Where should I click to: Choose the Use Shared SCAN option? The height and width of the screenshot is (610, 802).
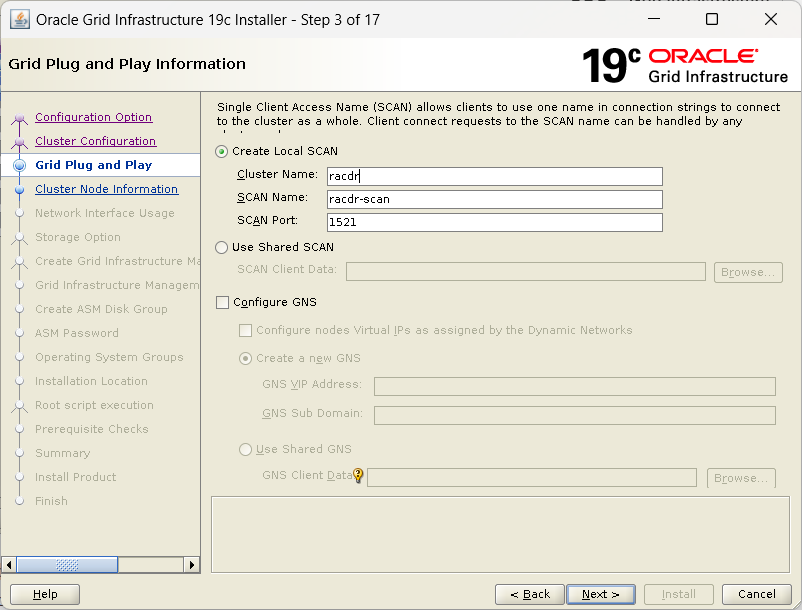pos(221,247)
